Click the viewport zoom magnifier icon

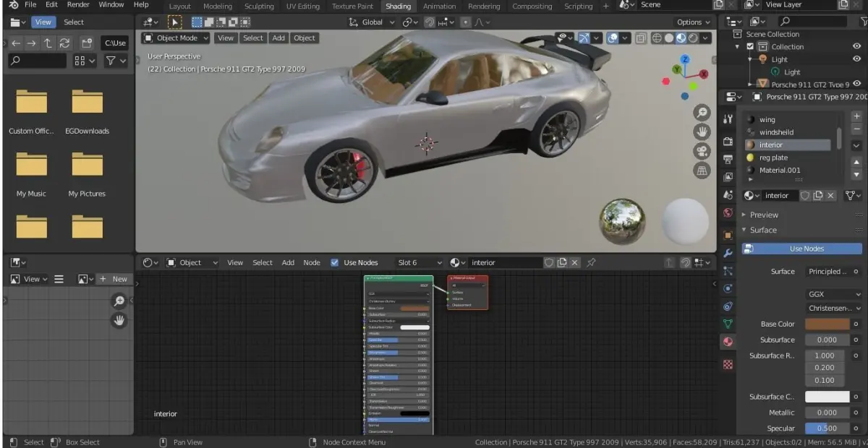click(702, 113)
